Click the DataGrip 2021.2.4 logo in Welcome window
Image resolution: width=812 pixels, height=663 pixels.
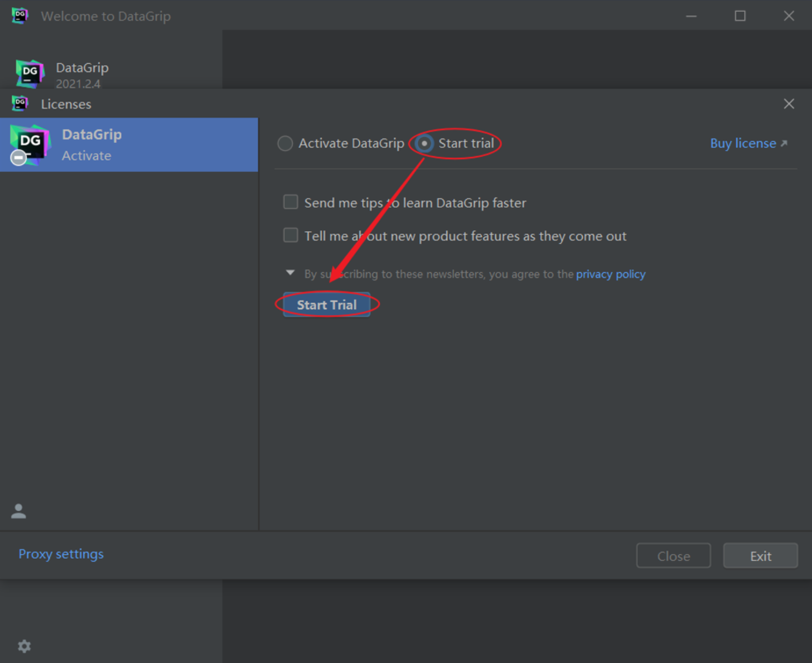click(30, 74)
